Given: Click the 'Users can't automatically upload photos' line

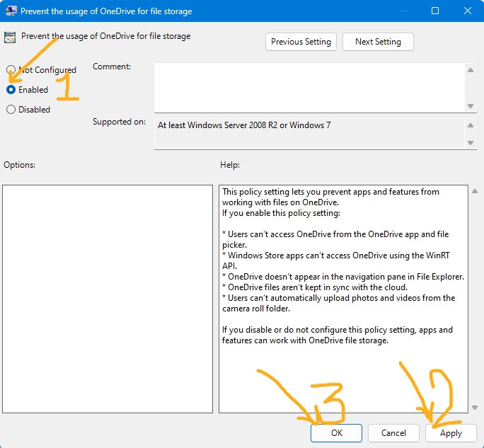Looking at the screenshot, I should 339,303.
